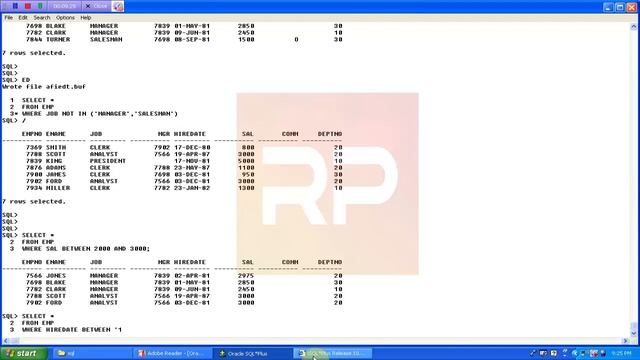Pause the recording with the blue toolbar button
Viewport: 640px width, 360px height.
pos(15,6)
